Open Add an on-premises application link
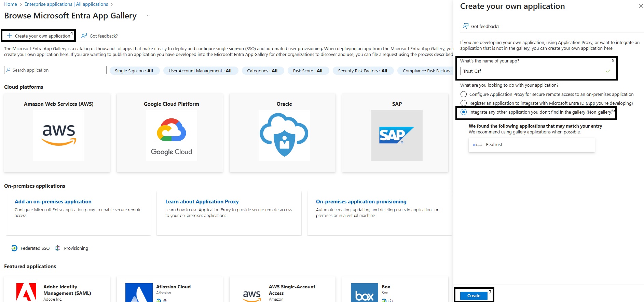The height and width of the screenshot is (302, 644). point(53,202)
